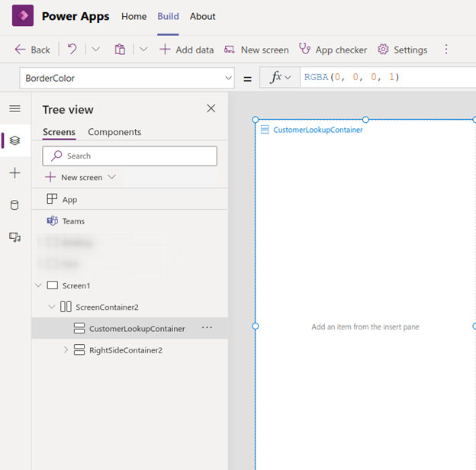This screenshot has width=476, height=470.
Task: Expand the RightSideContainer2 node
Action: [x=66, y=349]
